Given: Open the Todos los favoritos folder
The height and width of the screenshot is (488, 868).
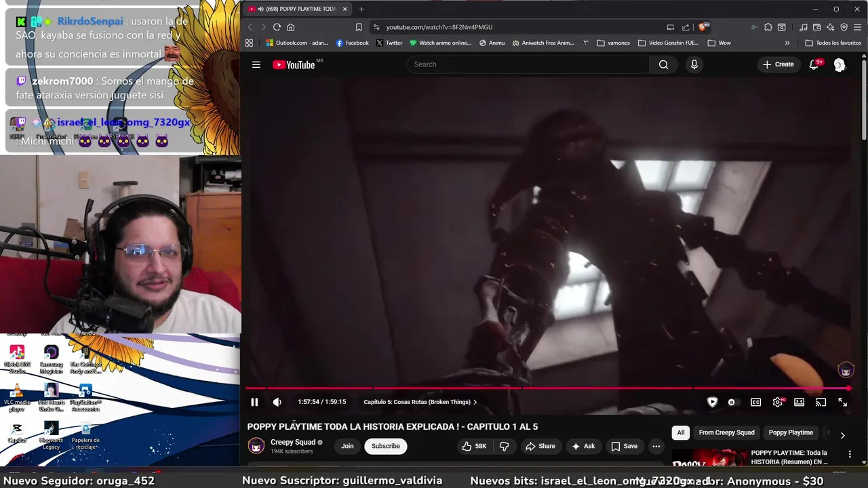Looking at the screenshot, I should [x=833, y=43].
